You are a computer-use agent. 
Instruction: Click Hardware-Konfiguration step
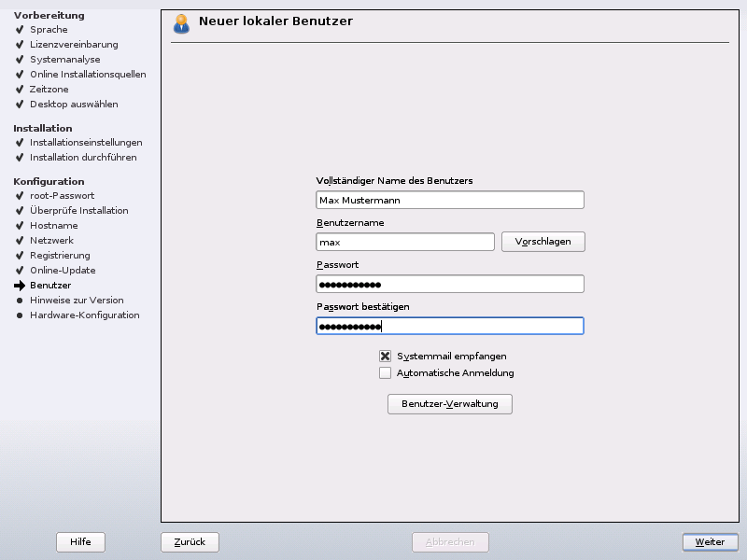point(85,315)
